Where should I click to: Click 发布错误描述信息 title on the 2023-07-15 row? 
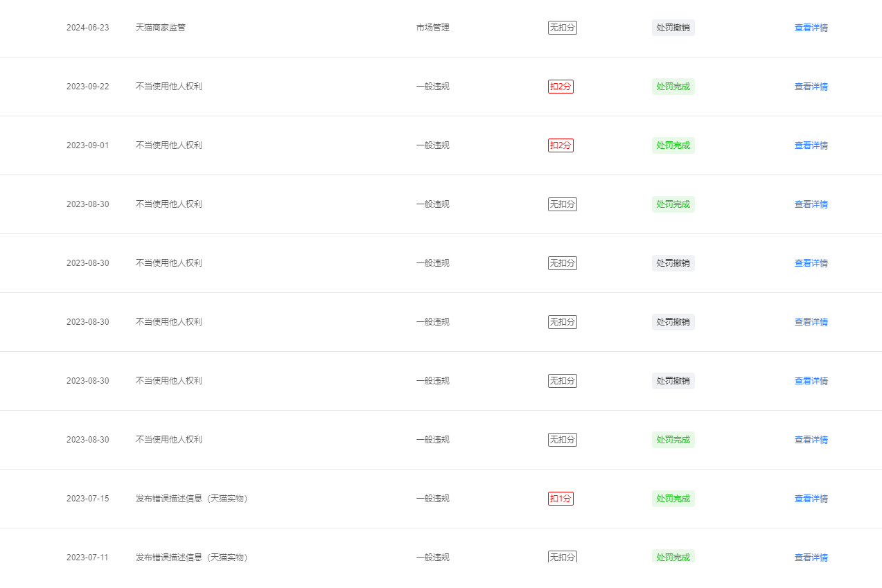[x=191, y=499]
